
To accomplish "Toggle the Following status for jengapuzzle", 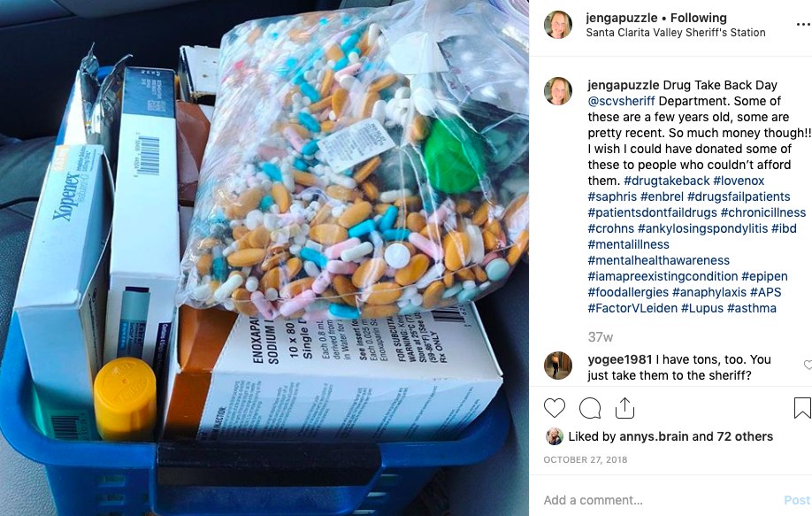I will pyautogui.click(x=699, y=18).
